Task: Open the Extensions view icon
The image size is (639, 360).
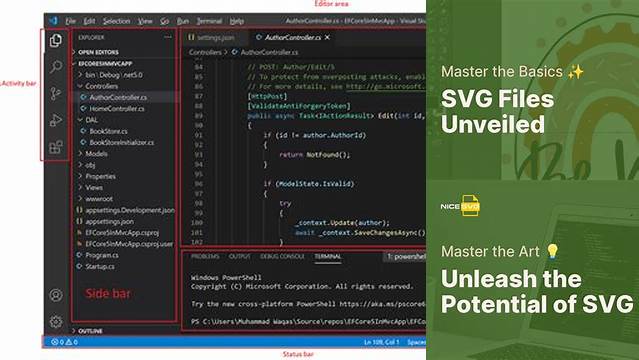Action: (x=56, y=147)
